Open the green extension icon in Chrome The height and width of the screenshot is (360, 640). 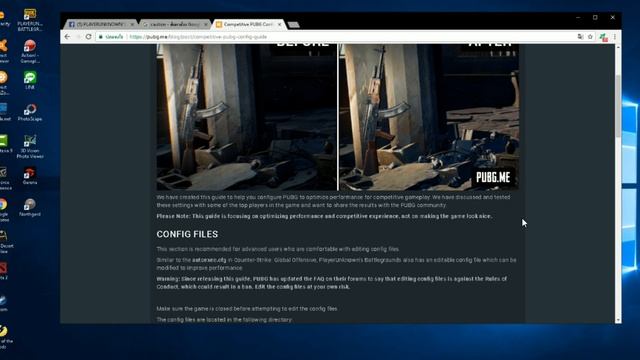click(603, 37)
